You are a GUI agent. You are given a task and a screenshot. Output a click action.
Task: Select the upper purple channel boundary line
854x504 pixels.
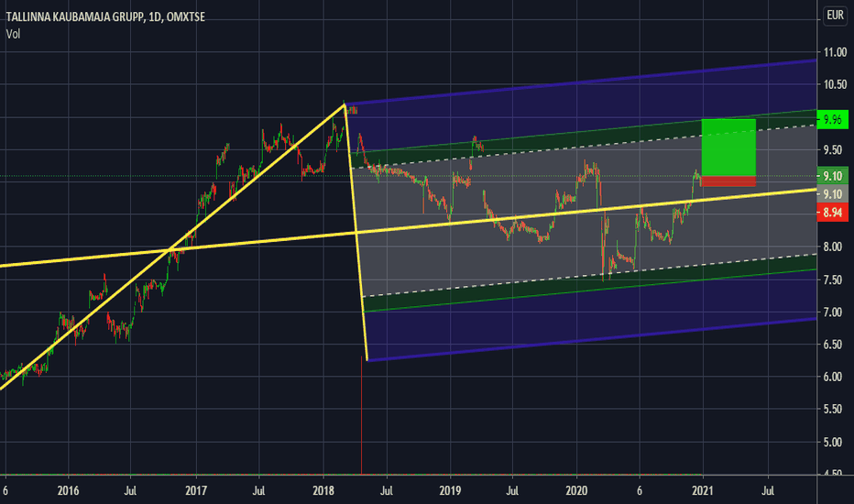click(582, 82)
